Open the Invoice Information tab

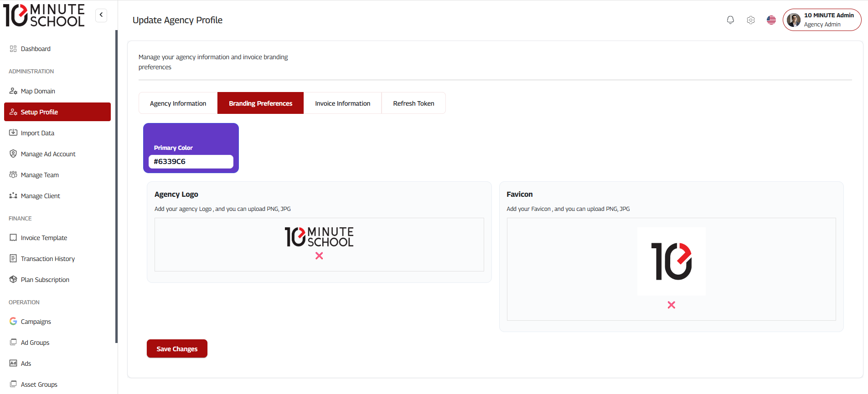pos(342,103)
